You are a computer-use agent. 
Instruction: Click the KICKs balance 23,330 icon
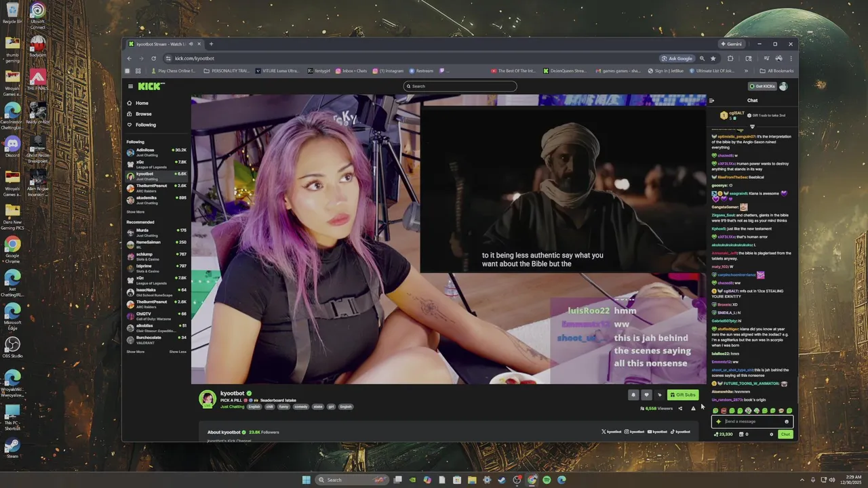(x=723, y=434)
